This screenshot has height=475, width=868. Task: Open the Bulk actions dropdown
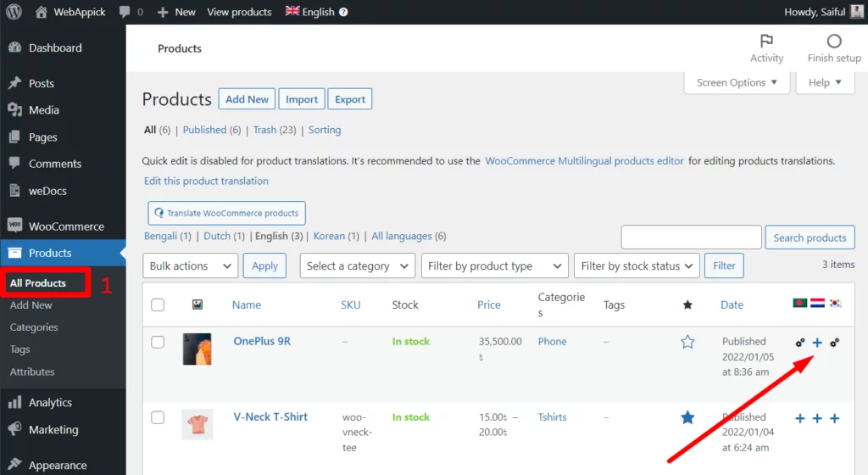coord(191,265)
